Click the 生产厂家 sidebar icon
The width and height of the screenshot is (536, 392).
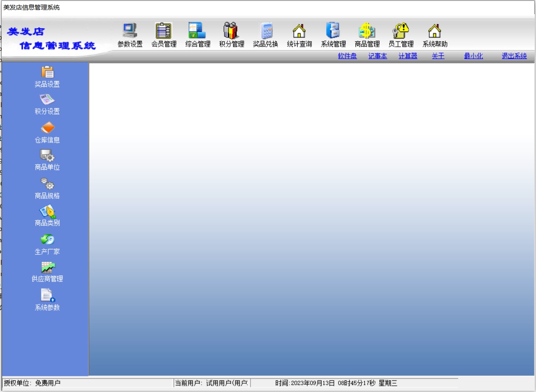point(48,240)
